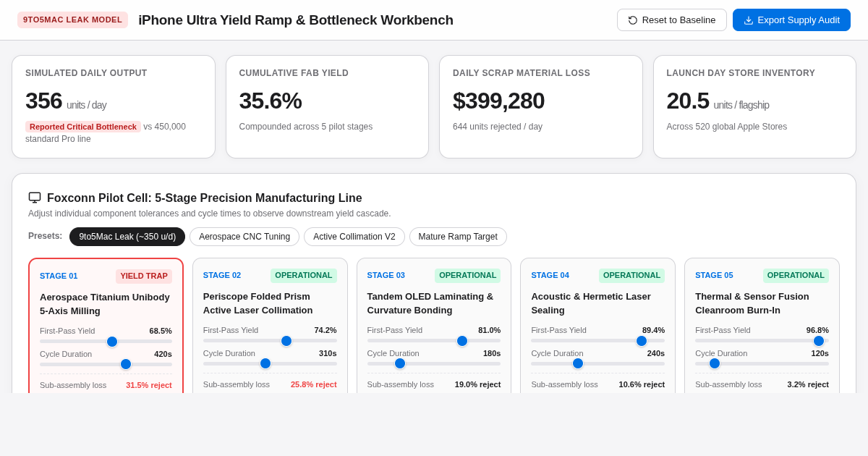This screenshot has height=456, width=868.
Task: Click Tandem OLED Laminating & Curvature Bonding title
Action: 430,303
